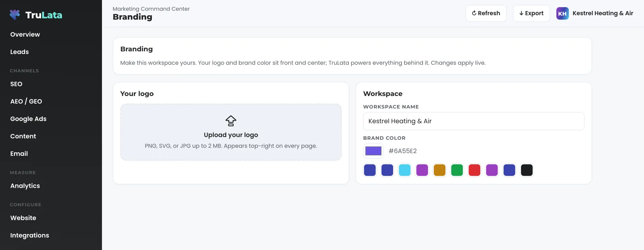Click the CONFIGURE section header
Image resolution: width=644 pixels, height=250 pixels.
(26, 205)
